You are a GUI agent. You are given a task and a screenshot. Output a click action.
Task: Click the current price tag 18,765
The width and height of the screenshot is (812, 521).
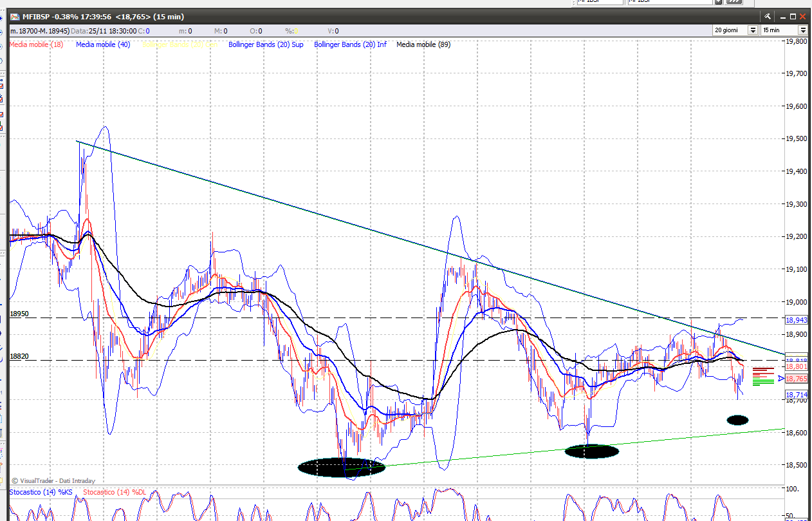796,379
